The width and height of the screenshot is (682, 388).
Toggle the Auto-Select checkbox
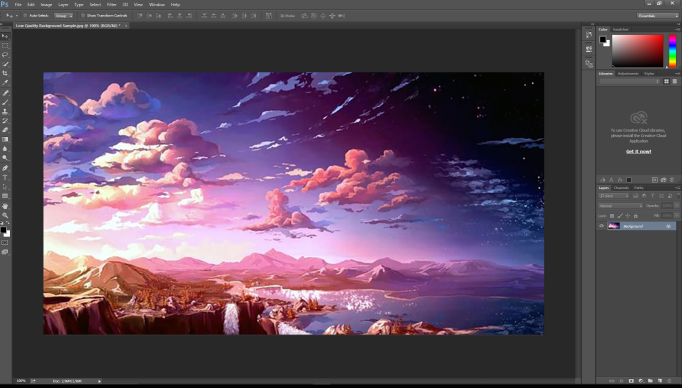point(25,16)
